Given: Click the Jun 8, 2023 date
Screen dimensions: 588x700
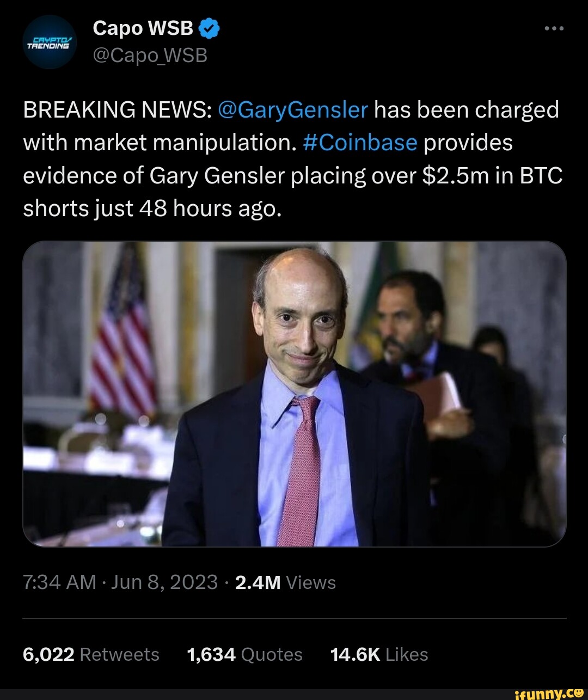Looking at the screenshot, I should (x=164, y=582).
